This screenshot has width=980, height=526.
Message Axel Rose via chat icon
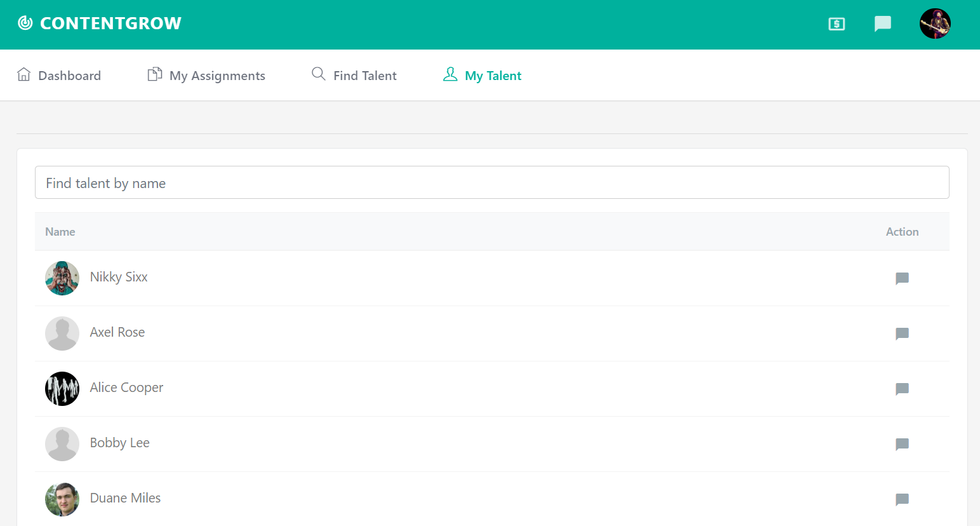902,334
